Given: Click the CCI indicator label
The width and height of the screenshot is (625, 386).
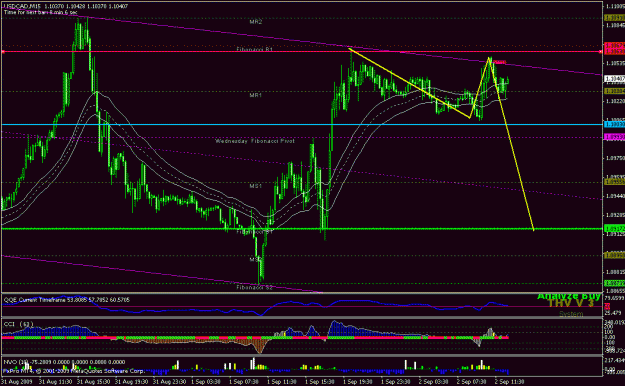Looking at the screenshot, I should pos(18,324).
